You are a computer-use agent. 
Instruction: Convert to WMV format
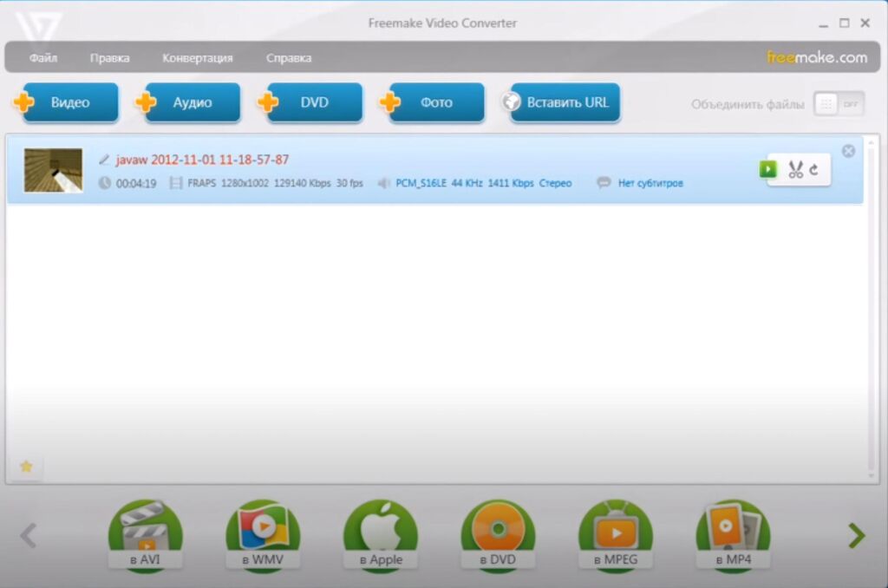click(263, 535)
